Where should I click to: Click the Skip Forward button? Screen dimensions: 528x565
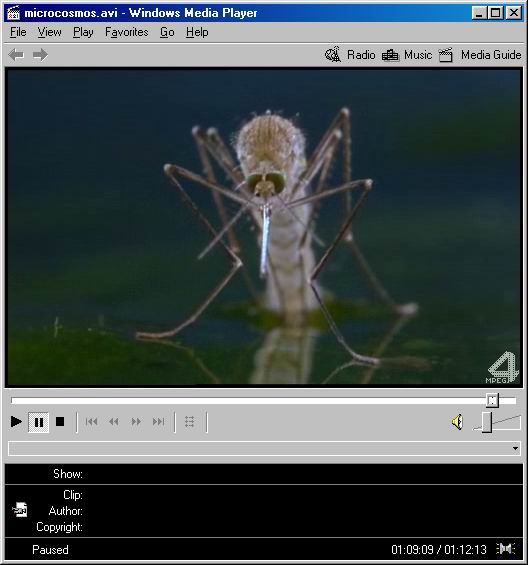158,421
